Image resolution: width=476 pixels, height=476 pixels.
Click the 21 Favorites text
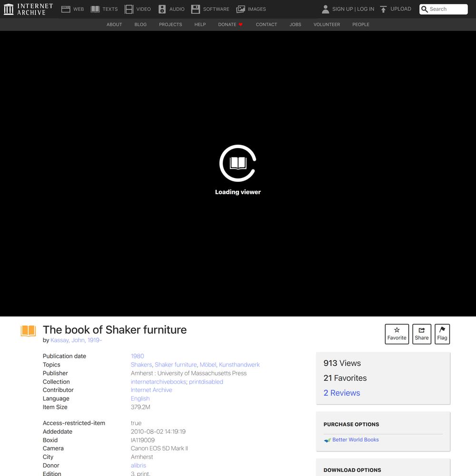click(345, 378)
